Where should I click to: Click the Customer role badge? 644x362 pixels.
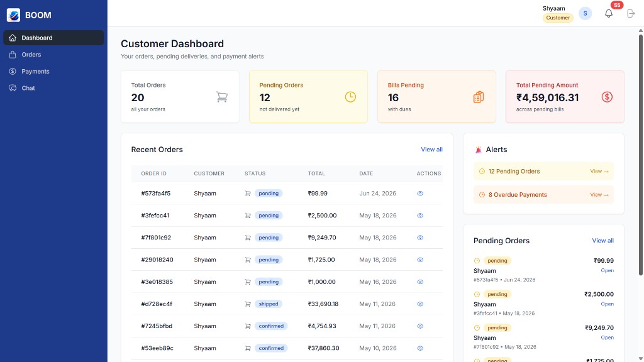(x=558, y=18)
